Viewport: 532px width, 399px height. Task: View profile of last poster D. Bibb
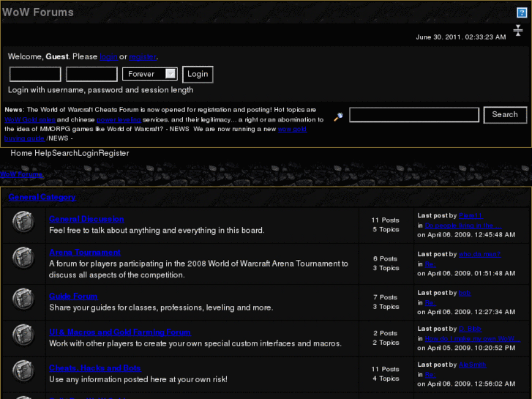(x=471, y=329)
